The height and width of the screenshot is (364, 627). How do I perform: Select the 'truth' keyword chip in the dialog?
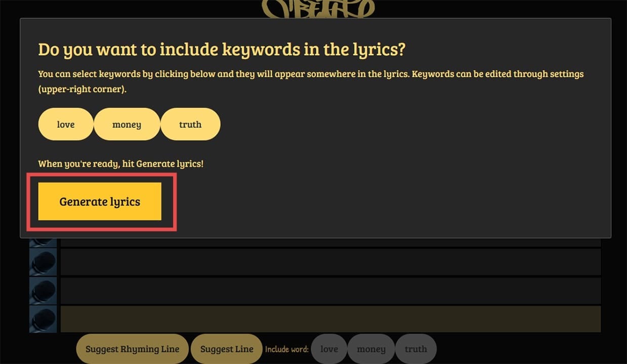pos(190,124)
